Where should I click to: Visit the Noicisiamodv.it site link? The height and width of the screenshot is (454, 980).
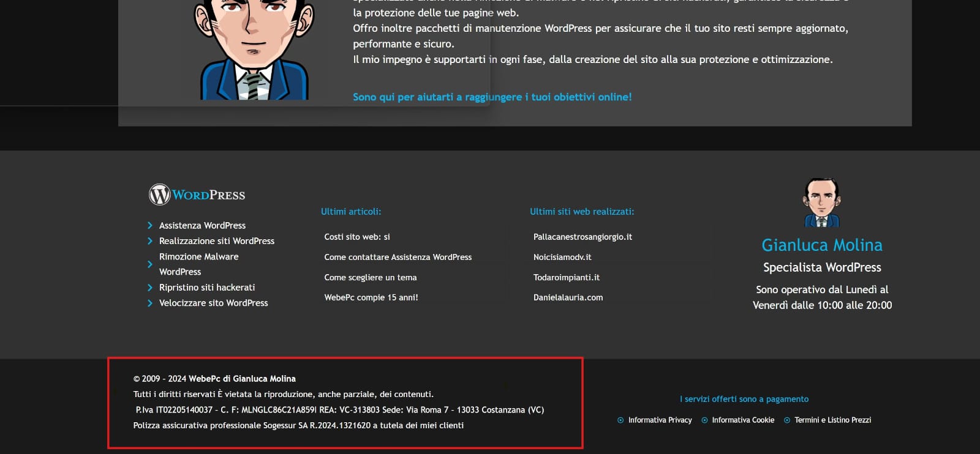click(562, 257)
